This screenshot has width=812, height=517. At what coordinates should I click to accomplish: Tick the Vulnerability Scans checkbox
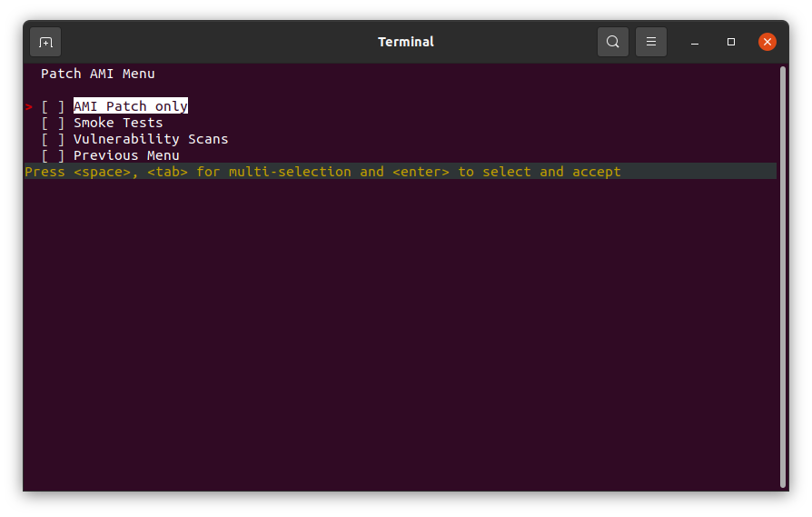(53, 139)
